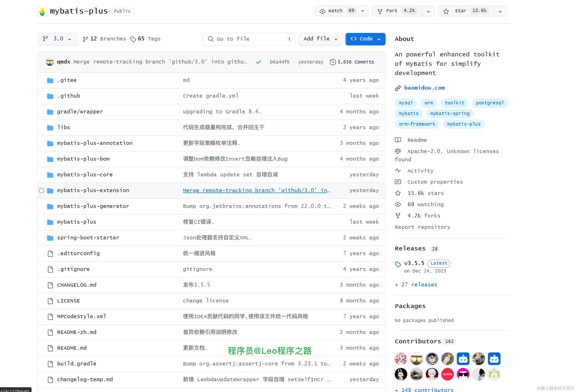The image size is (576, 392).
Task: Click the green commit status checkmark
Action: point(258,62)
